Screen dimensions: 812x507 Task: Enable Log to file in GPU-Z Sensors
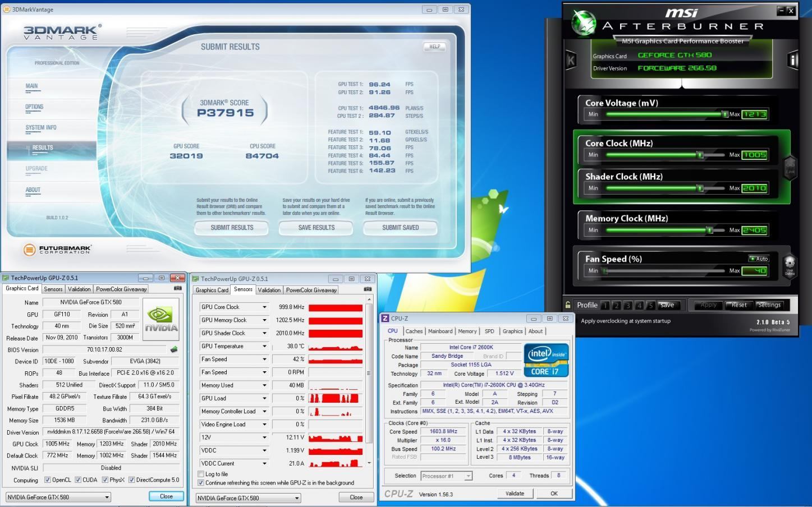201,474
